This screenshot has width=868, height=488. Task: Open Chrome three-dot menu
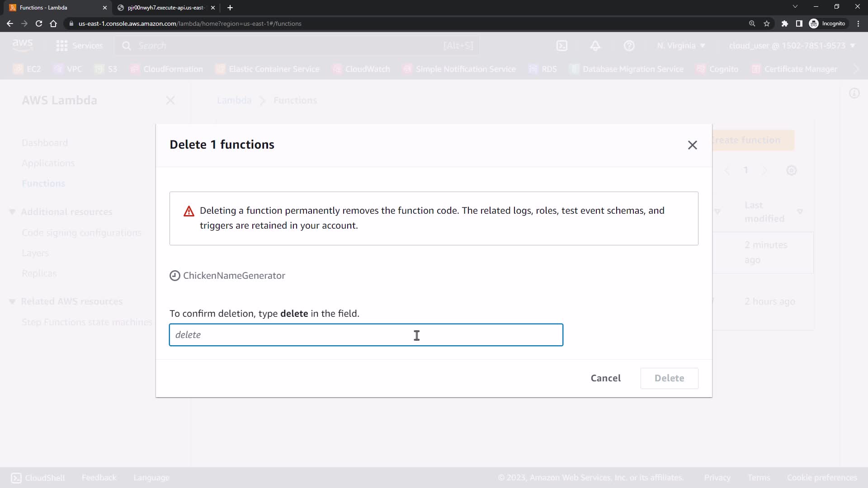coord(858,23)
